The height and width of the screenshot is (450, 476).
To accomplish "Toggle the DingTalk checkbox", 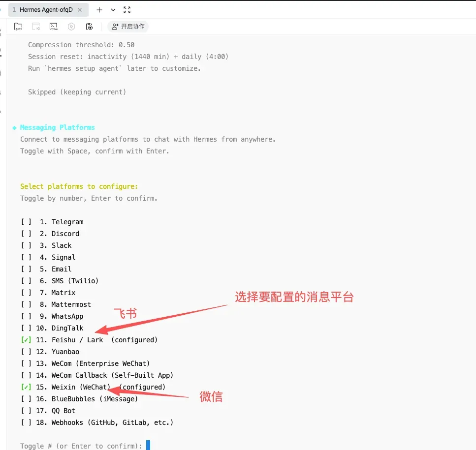I will [26, 328].
